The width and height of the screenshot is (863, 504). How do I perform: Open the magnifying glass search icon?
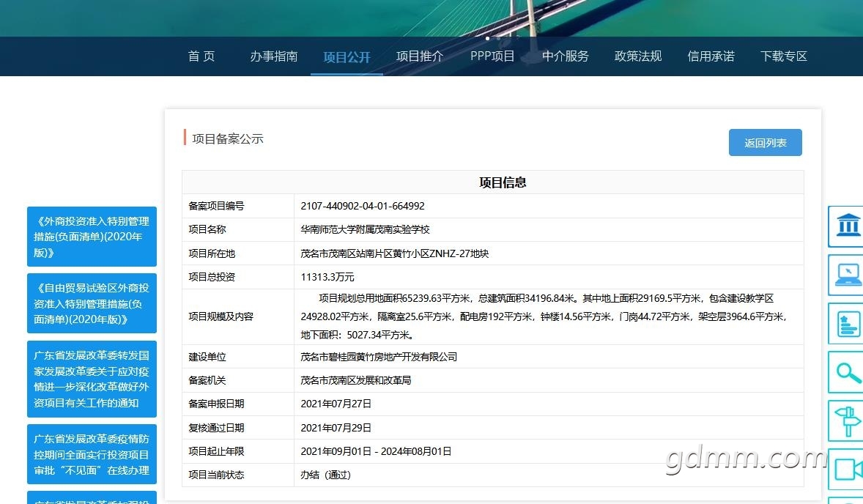click(846, 372)
